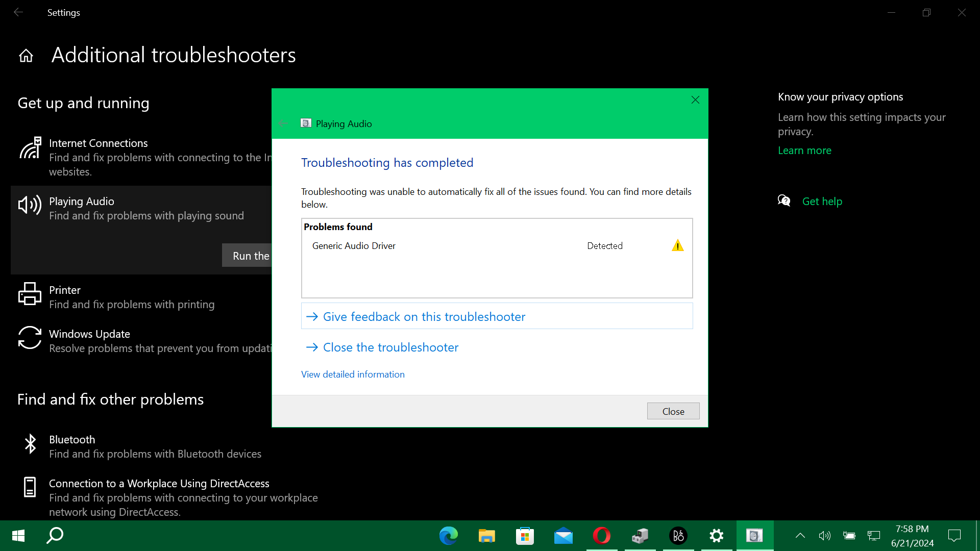
Task: Open Mail from the taskbar
Action: 563,536
